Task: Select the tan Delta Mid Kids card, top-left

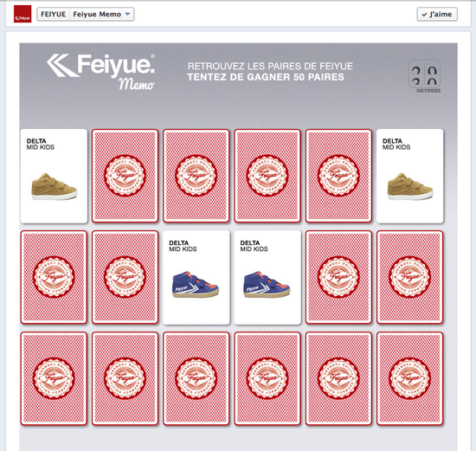Action: [54, 176]
